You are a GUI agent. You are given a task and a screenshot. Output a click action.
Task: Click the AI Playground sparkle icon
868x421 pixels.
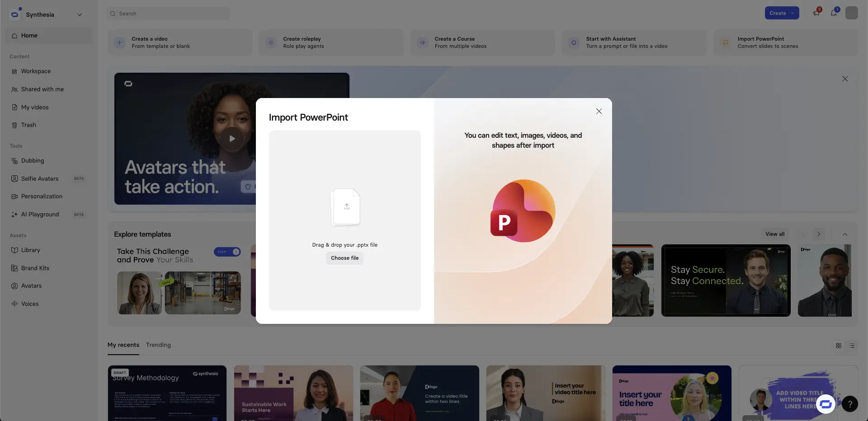pos(14,215)
